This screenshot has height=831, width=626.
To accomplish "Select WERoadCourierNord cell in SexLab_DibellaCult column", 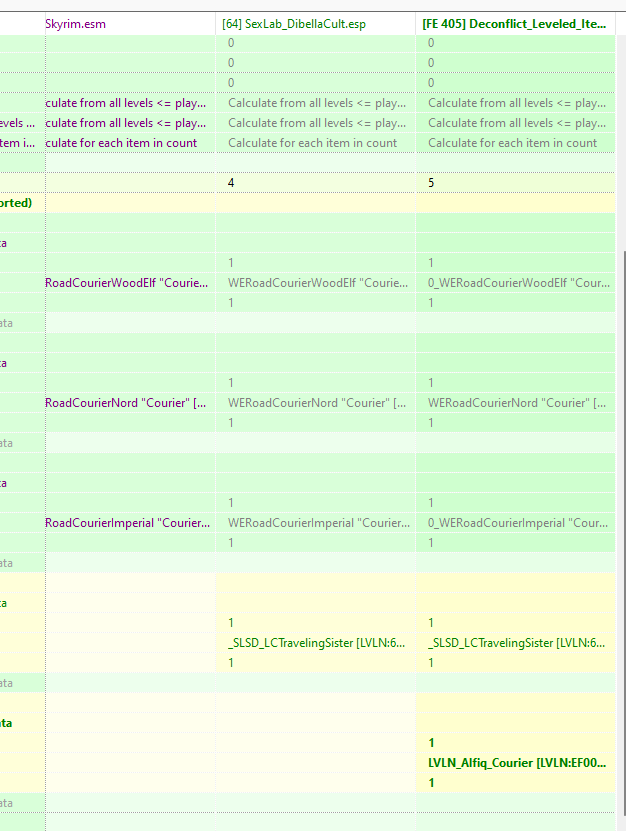I will tap(315, 403).
